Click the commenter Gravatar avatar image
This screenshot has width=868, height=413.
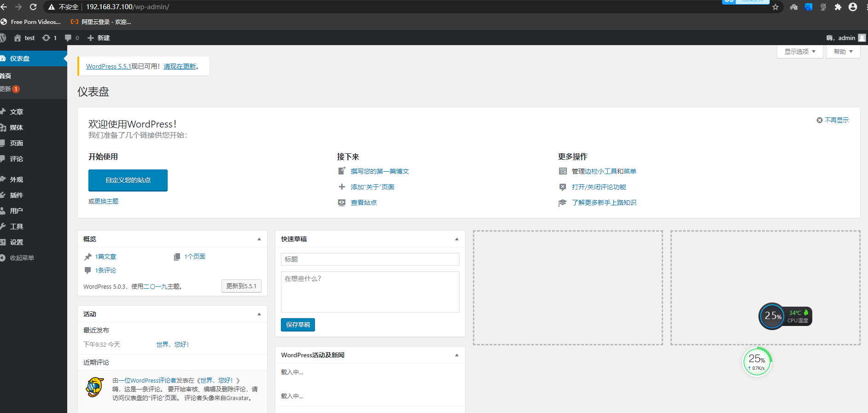click(x=94, y=387)
